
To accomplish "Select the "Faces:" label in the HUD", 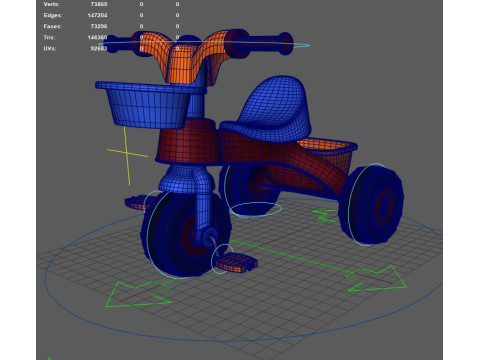I will 53,26.
